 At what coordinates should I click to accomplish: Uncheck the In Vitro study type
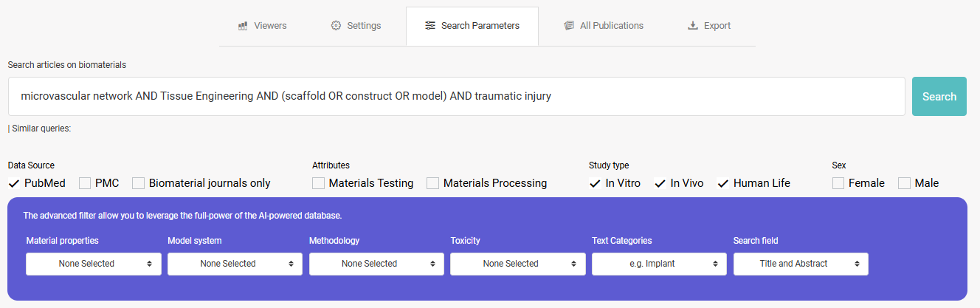pyautogui.click(x=595, y=183)
